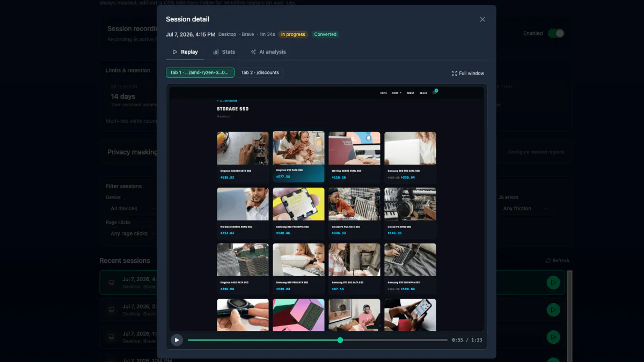Click the Kingston A400 SATA SSD image
Screen dimensions: 644x362
243,260
